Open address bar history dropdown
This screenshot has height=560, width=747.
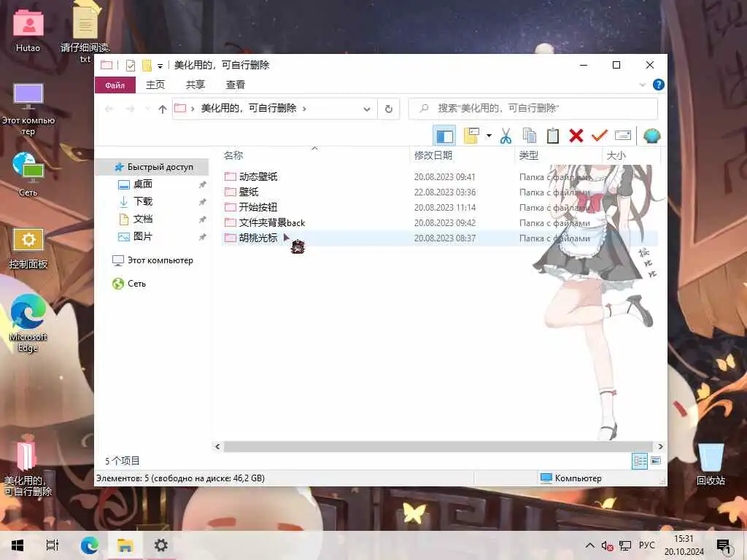(367, 109)
